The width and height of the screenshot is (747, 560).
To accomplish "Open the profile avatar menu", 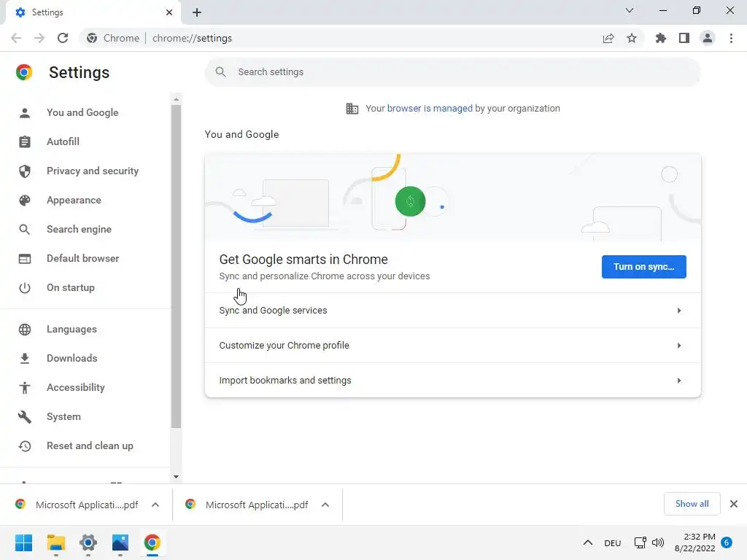I will coord(708,38).
